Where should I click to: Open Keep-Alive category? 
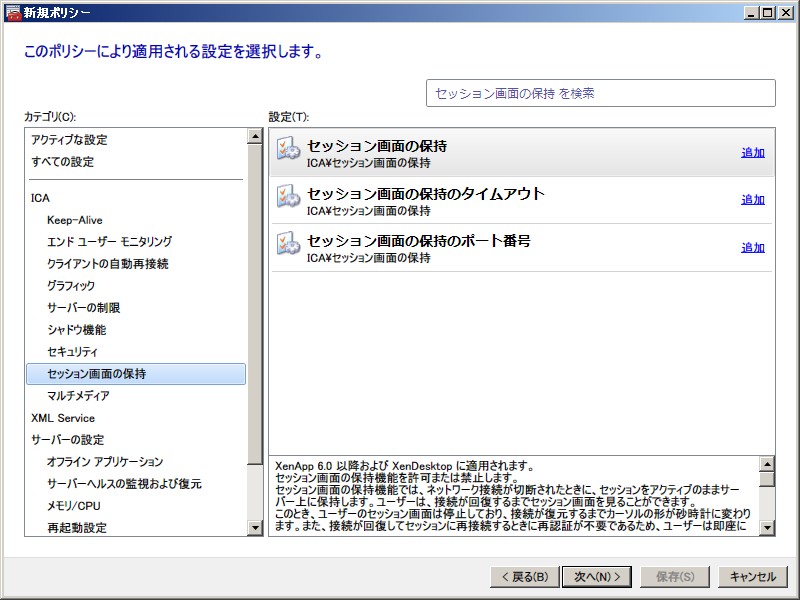(74, 220)
